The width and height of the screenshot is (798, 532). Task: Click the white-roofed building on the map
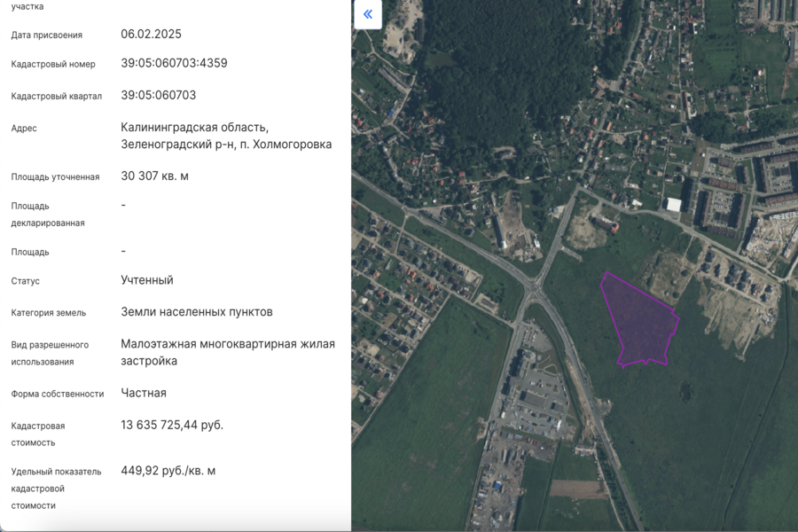click(673, 205)
